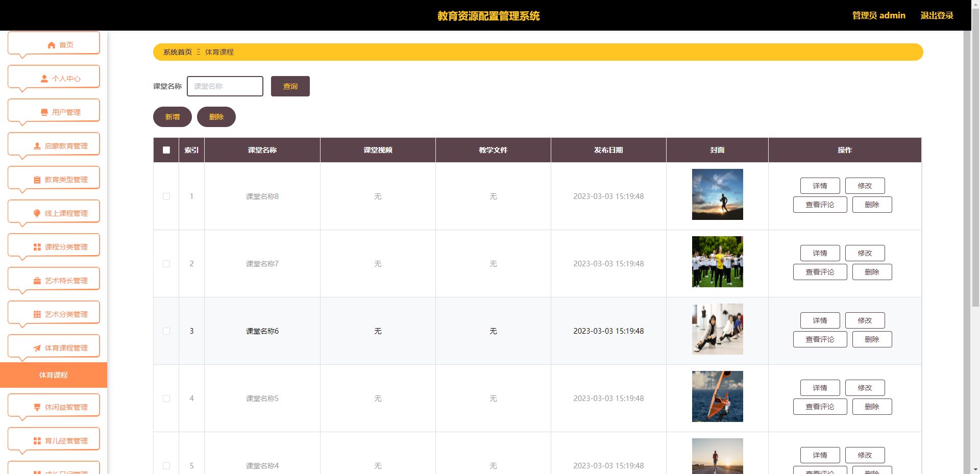This screenshot has height=474, width=980.
Task: Click the paper plane icon beside 体育课程管理
Action: [37, 348]
